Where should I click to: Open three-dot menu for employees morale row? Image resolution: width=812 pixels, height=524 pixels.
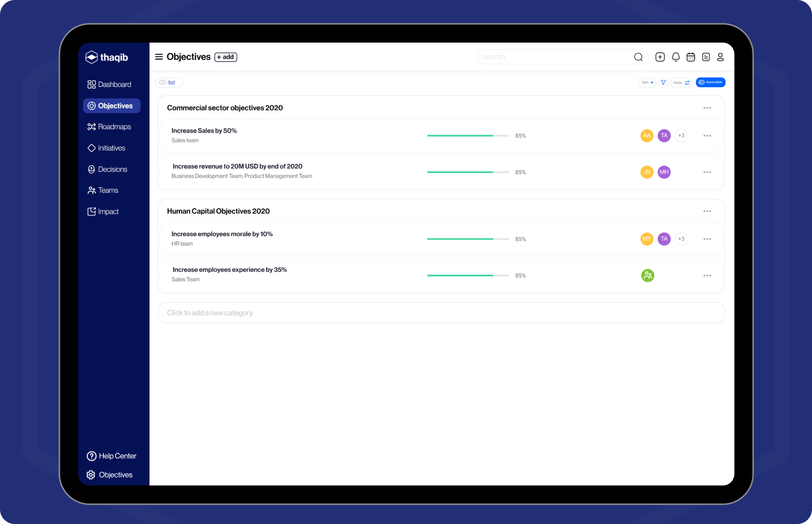click(707, 239)
